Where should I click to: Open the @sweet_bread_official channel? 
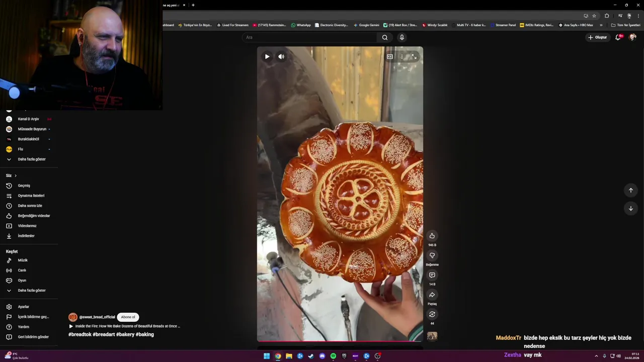(97, 317)
